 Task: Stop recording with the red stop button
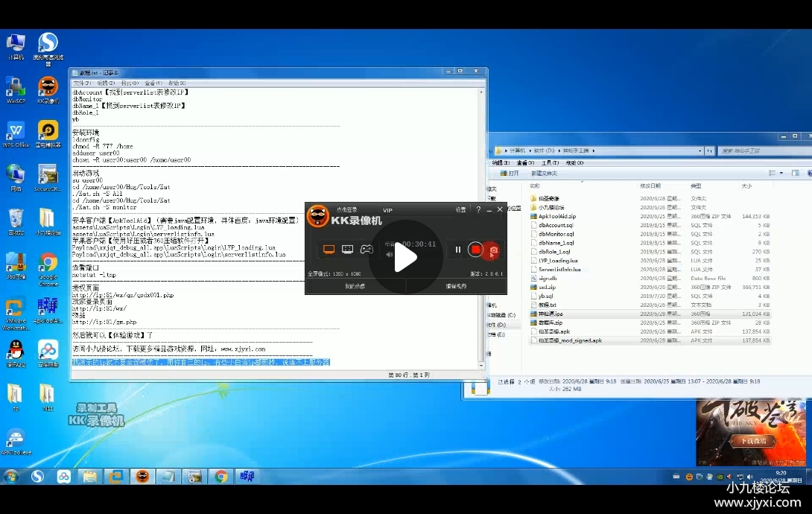(x=475, y=250)
